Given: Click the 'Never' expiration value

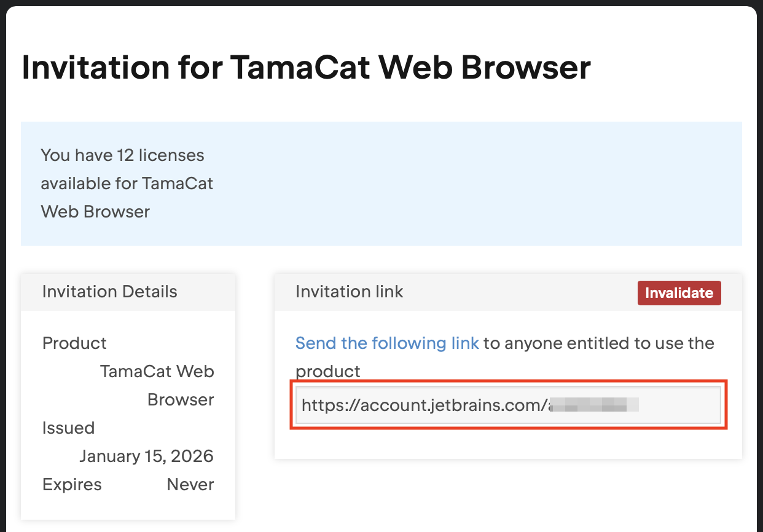Looking at the screenshot, I should click(x=190, y=484).
